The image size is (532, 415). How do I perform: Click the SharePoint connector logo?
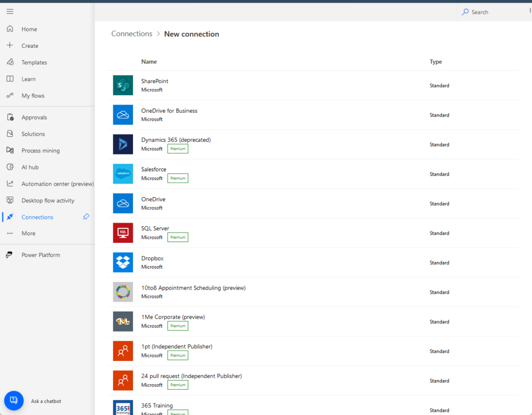[x=123, y=85]
